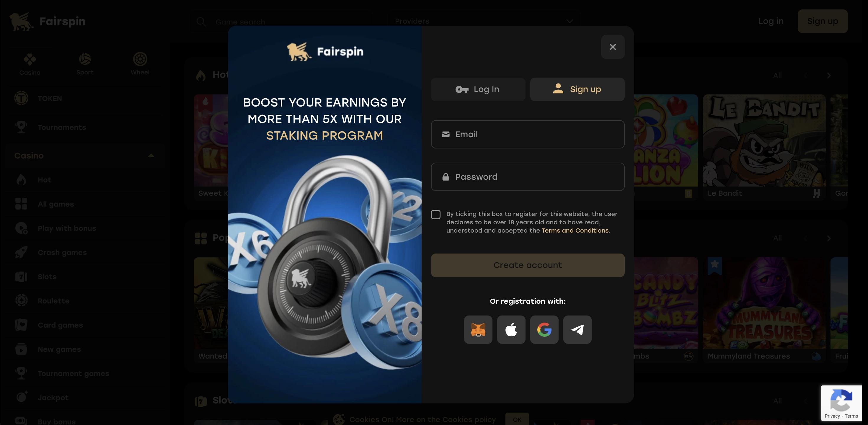Screen dimensions: 868x425
Task: Register with the Apple icon
Action: tap(511, 329)
